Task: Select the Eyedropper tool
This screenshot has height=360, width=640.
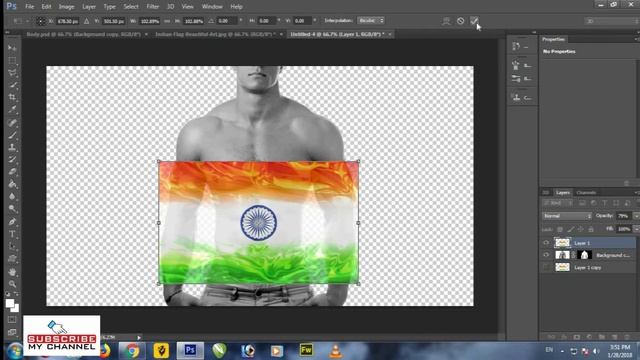Action: click(12, 109)
